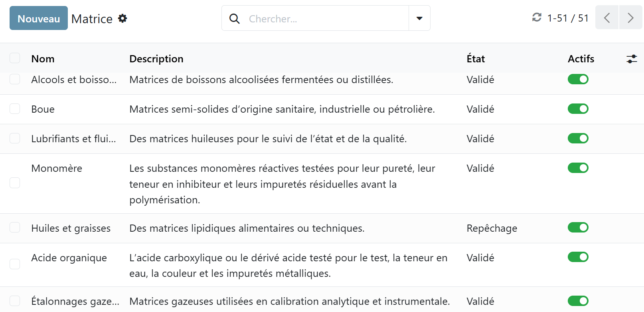Viewport: 644px width, 312px height.
Task: Open optional columns adjust icon
Action: (632, 59)
